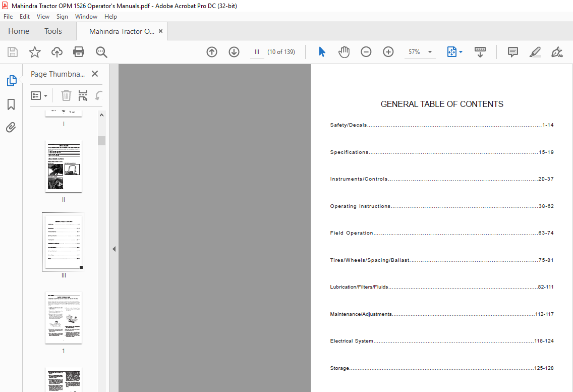Click the Specifications contents entry

(x=442, y=152)
